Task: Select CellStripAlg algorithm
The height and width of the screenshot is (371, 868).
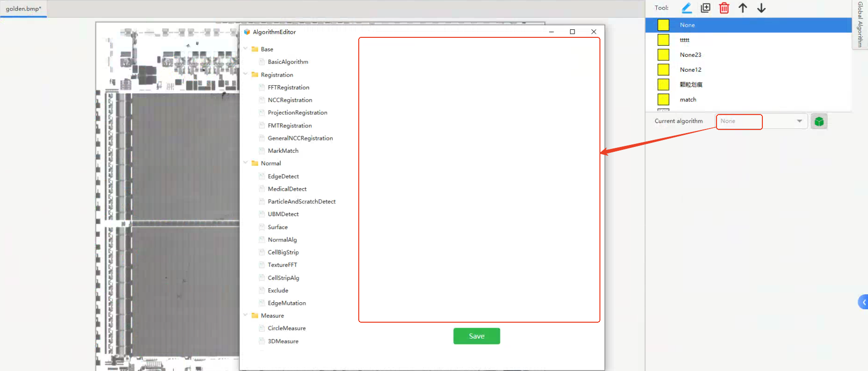Action: point(284,278)
